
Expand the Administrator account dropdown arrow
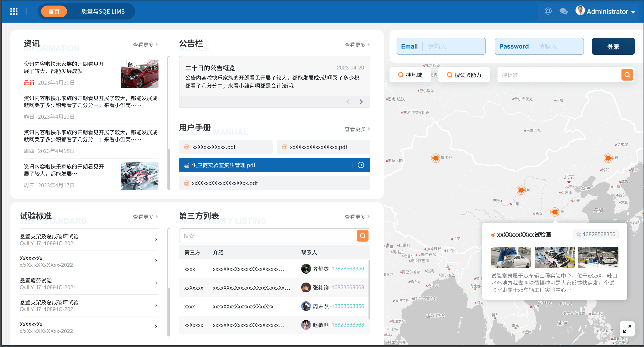[633, 12]
